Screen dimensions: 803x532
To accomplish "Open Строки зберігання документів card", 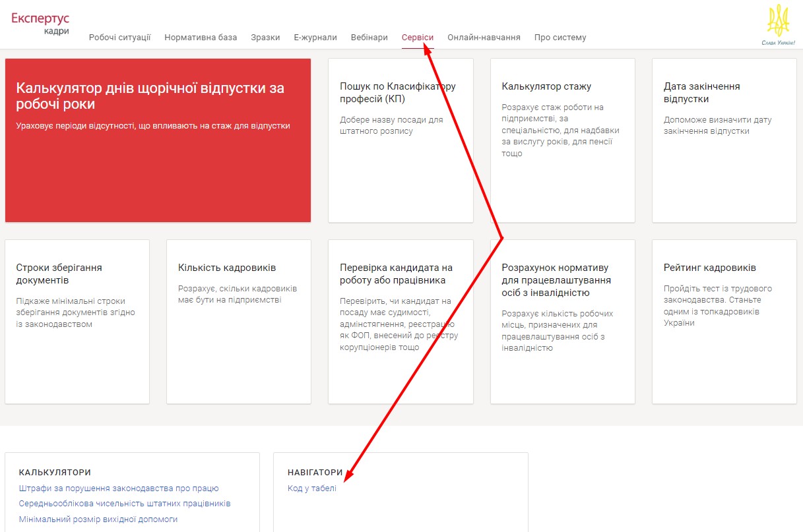I will tap(77, 321).
